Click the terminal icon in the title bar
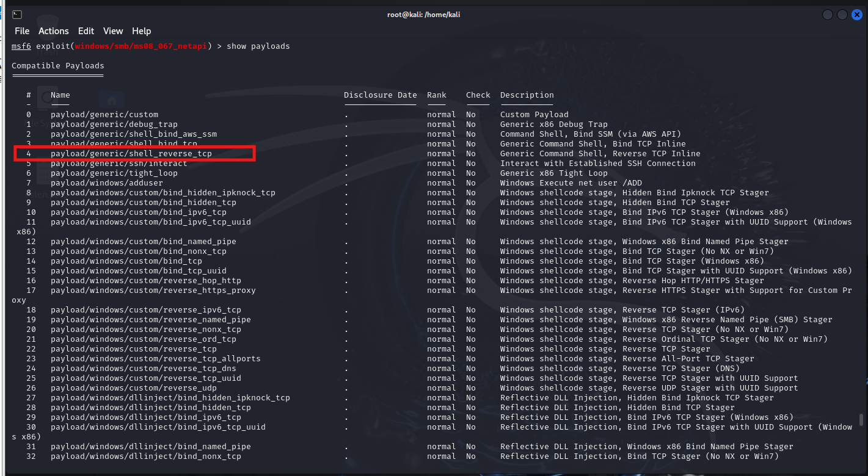This screenshot has height=476, width=868. pos(17,14)
